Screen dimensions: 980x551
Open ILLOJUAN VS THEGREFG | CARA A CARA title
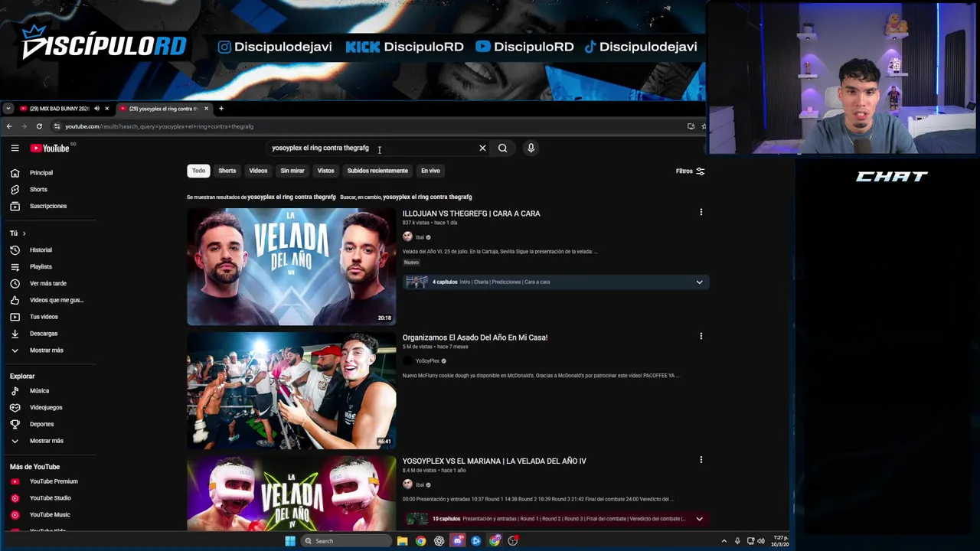point(472,214)
